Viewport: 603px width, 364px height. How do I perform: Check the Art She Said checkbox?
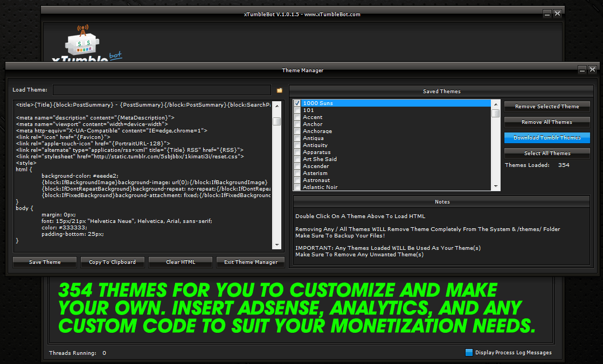tap(297, 159)
